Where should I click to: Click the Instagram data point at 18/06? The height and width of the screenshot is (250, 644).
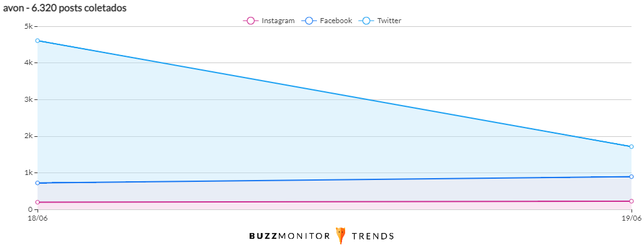click(38, 202)
